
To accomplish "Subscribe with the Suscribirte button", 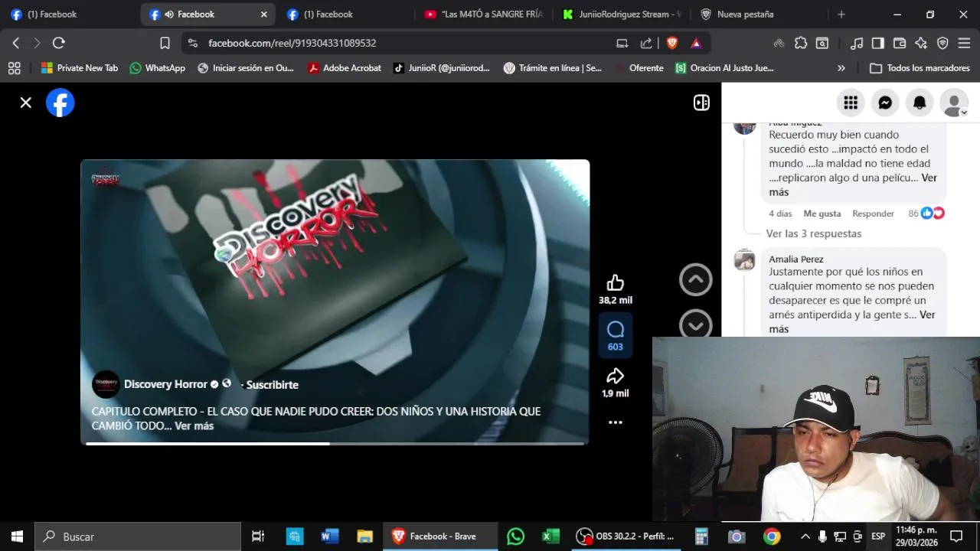I will (x=273, y=384).
